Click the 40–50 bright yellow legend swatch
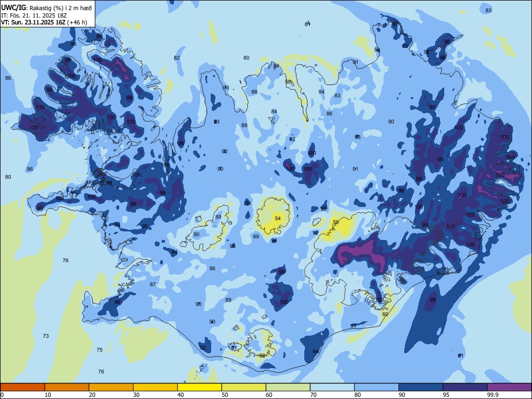 pyautogui.click(x=199, y=387)
